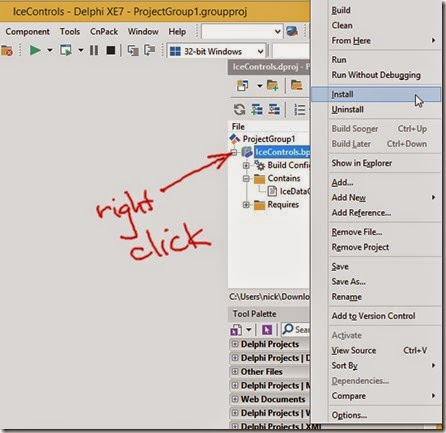Expand the Other Files palette category
The height and width of the screenshot is (433, 446).
pos(235,371)
